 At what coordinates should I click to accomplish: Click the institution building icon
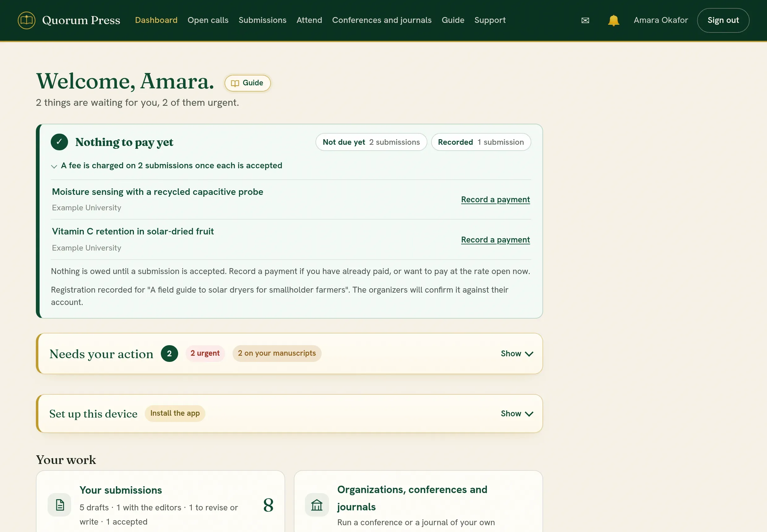tap(317, 505)
